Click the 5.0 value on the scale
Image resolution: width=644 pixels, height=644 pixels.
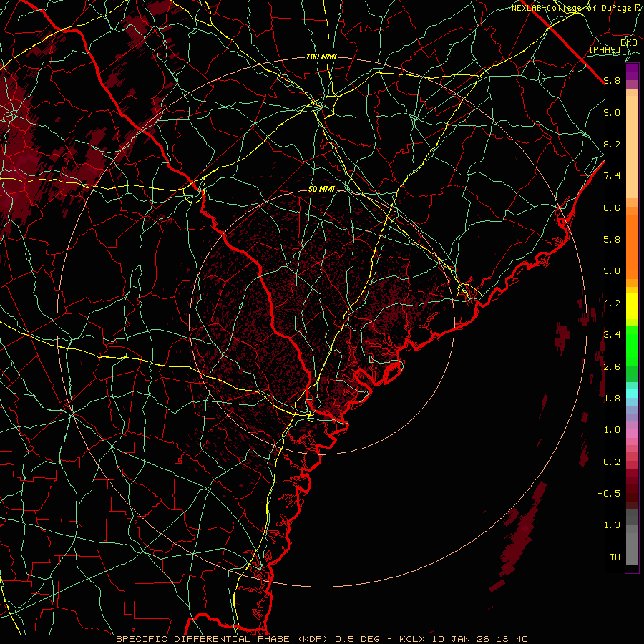coord(612,271)
